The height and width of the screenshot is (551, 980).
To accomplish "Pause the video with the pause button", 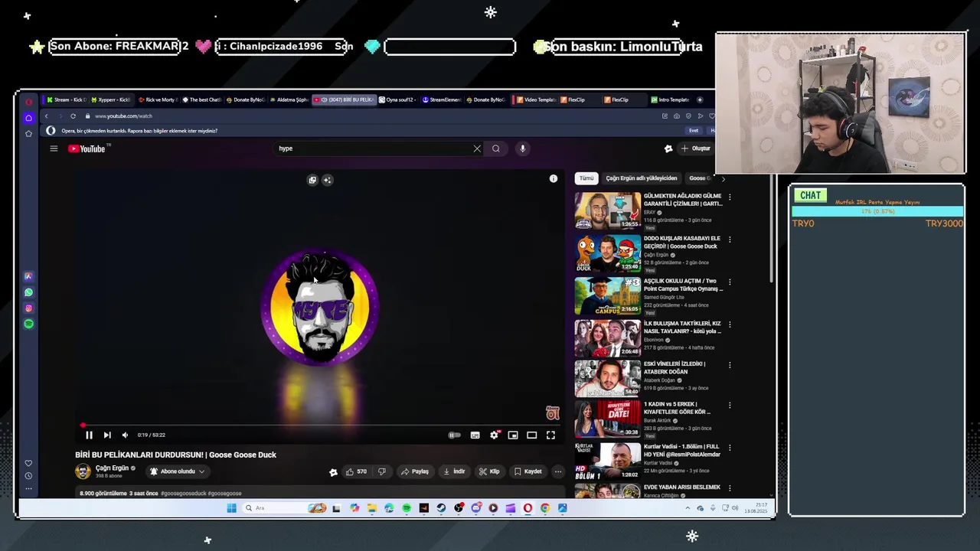I will pyautogui.click(x=89, y=435).
